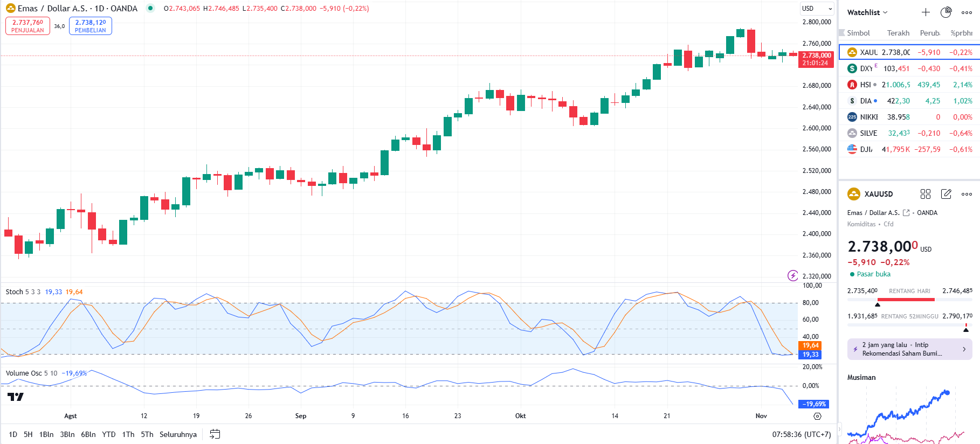Select the 1Bln time range

click(46, 434)
